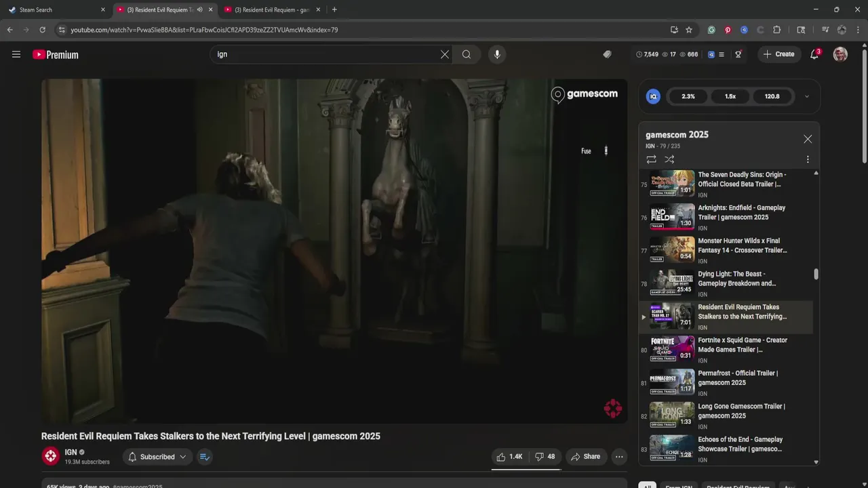Clear the search box with the X
Viewport: 868px width, 488px height.
coord(445,54)
